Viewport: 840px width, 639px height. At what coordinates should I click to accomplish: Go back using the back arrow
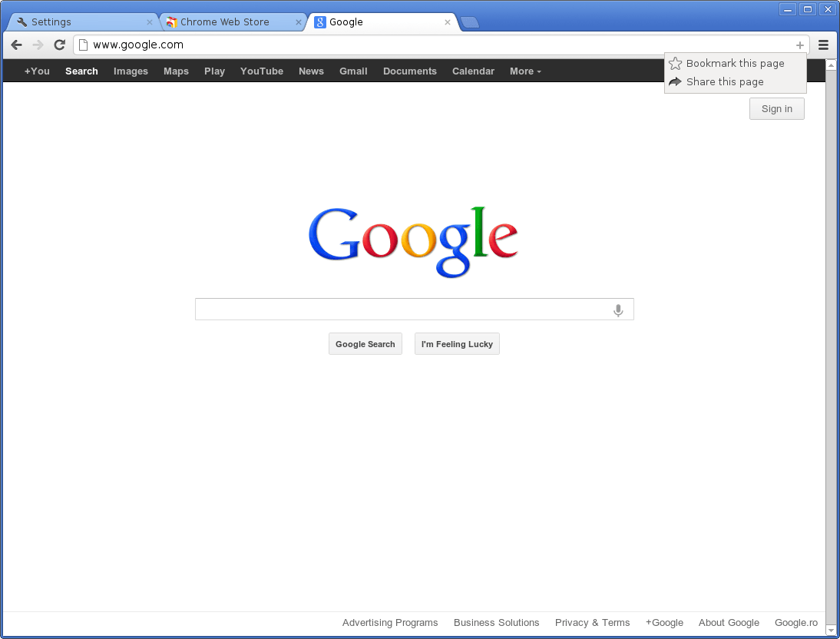[x=17, y=45]
